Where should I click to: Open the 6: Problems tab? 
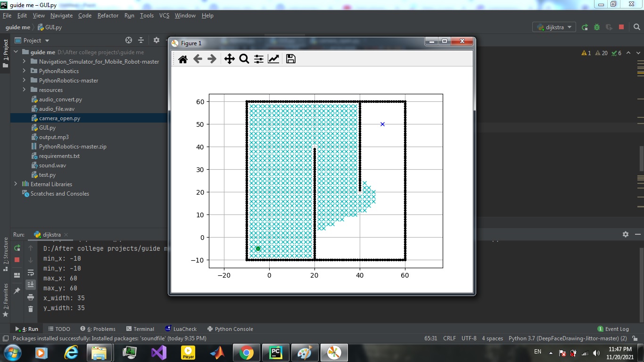pyautogui.click(x=98, y=329)
